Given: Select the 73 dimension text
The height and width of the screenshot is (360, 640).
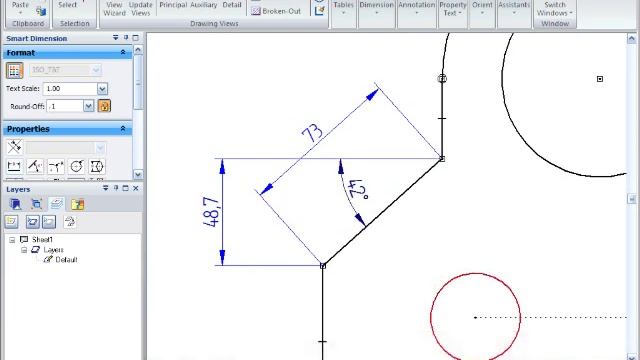Looking at the screenshot, I should 312,132.
